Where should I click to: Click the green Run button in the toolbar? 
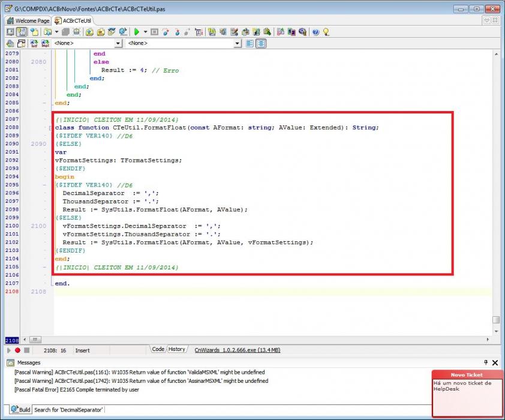137,32
